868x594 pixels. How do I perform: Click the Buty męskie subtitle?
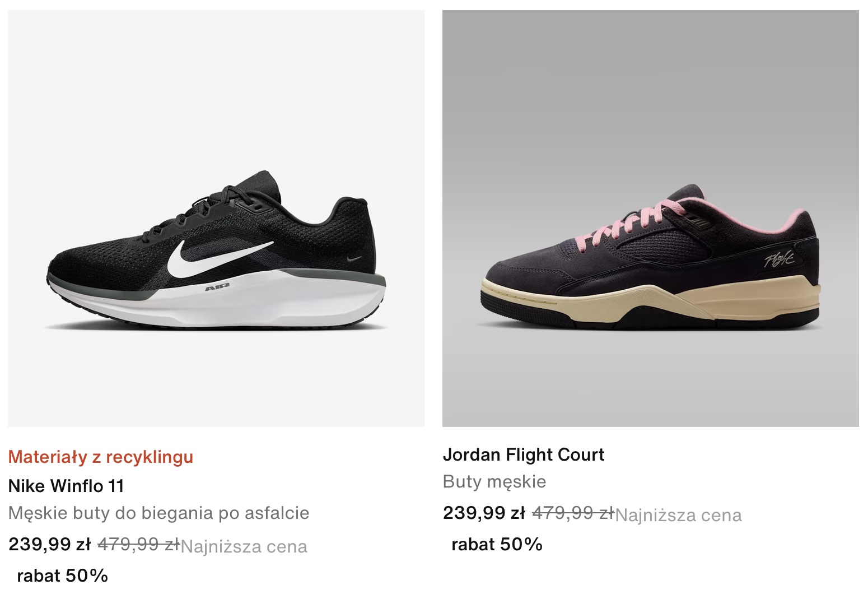(x=494, y=481)
